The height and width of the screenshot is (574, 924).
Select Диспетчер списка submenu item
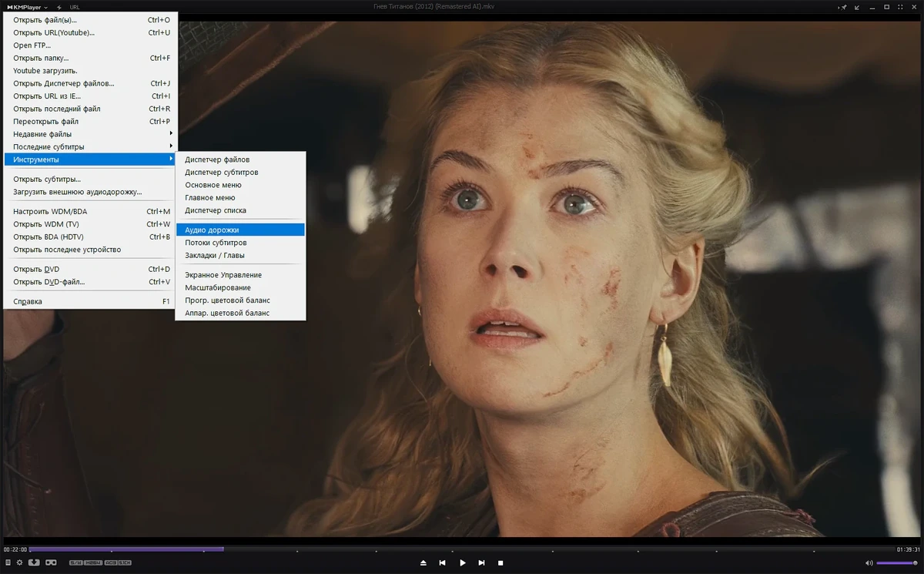[240, 210]
